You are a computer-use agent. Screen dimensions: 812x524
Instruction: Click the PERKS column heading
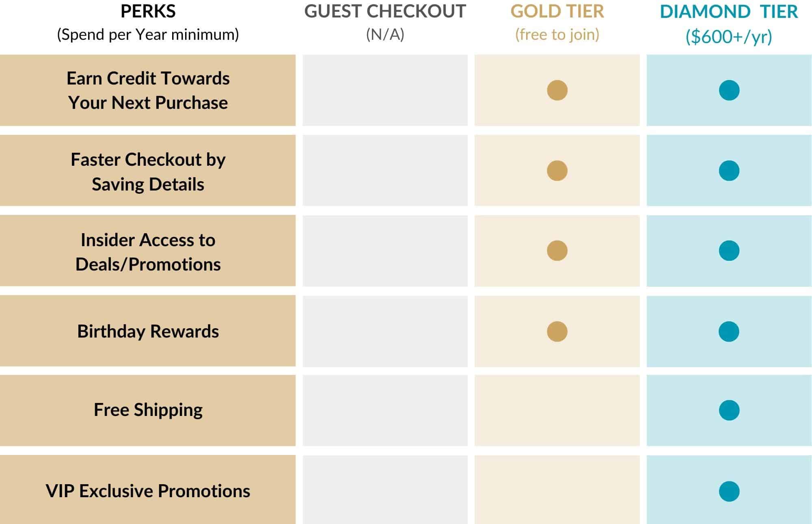(x=148, y=11)
